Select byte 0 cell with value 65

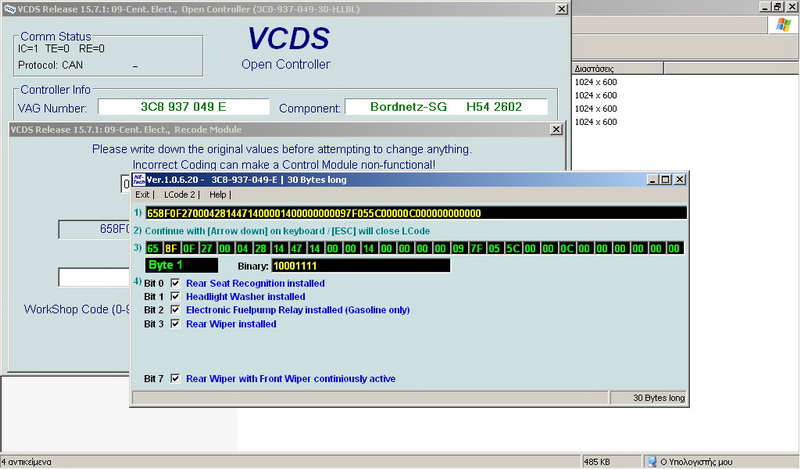click(153, 249)
